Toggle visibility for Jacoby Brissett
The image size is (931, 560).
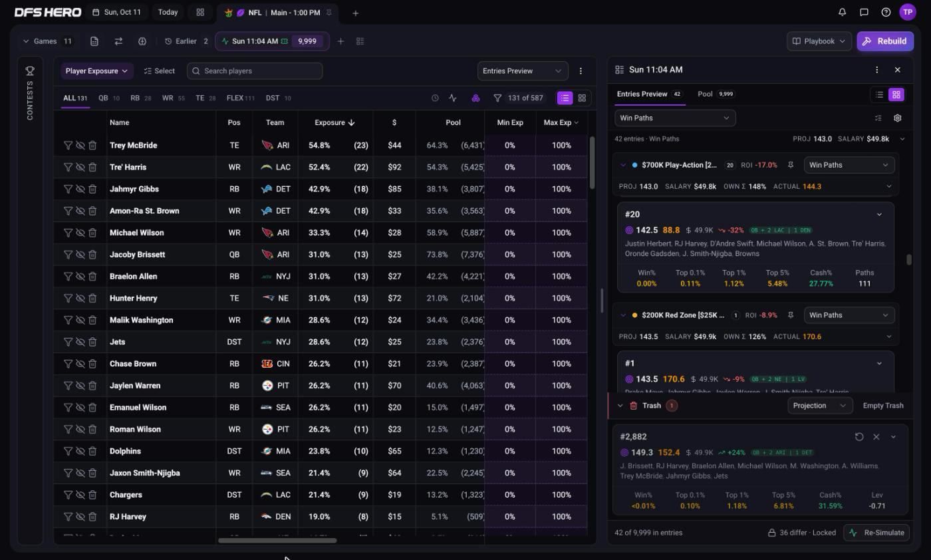pos(80,255)
